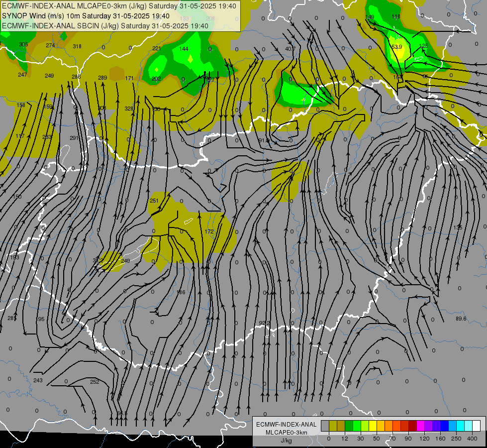
Task: Choose the red legend swatch before 90
Action: click(405, 426)
